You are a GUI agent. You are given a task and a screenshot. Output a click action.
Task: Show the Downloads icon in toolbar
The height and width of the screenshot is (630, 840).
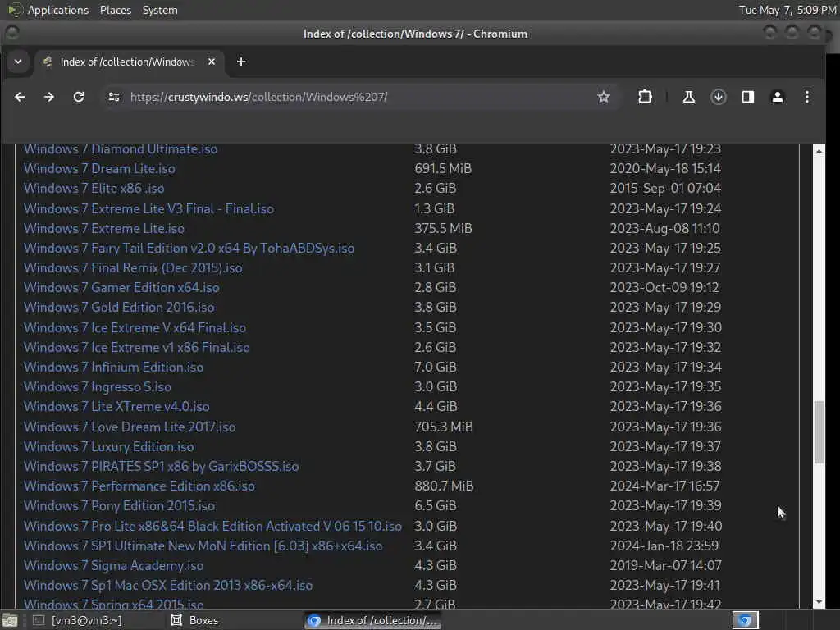tap(719, 97)
